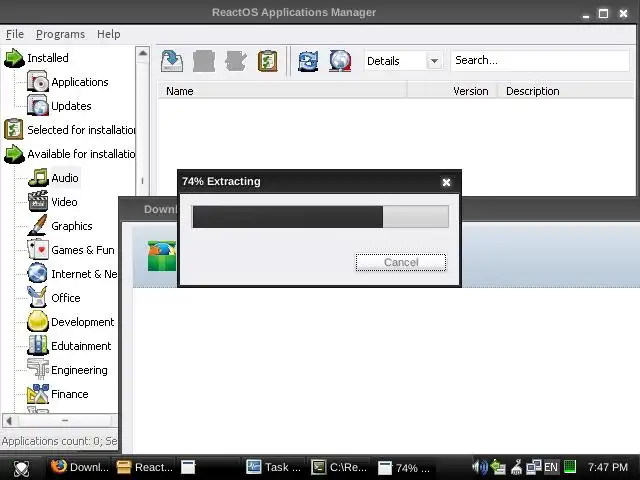Viewport: 640px width, 480px height.
Task: Click the network connection tray icon
Action: click(533, 467)
